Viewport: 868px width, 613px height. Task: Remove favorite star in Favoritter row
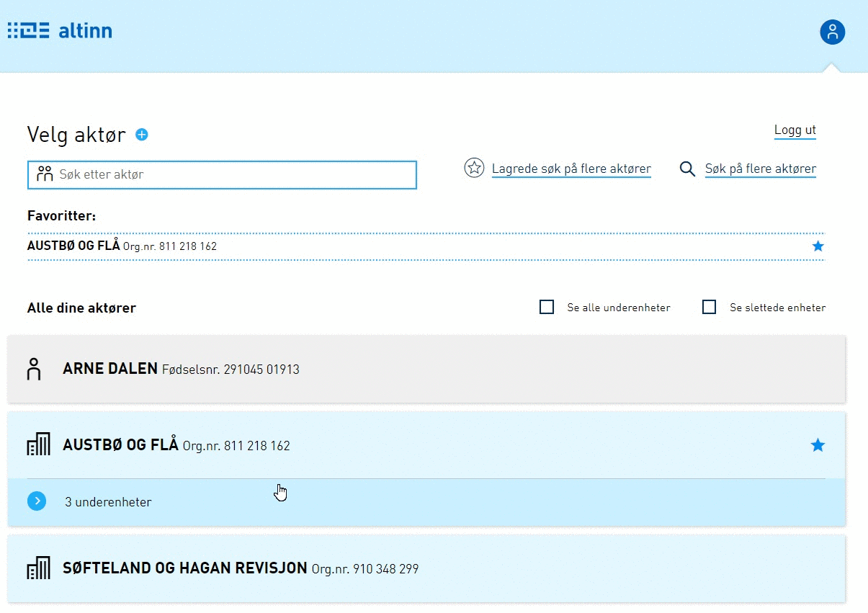click(818, 246)
